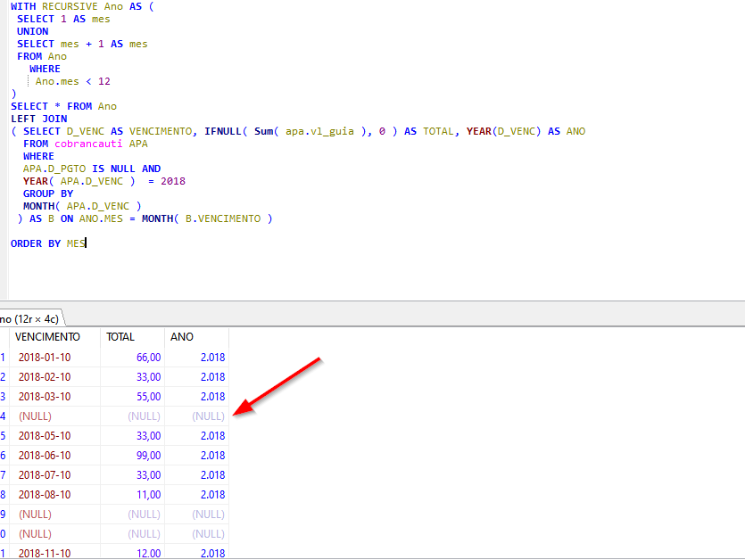The height and width of the screenshot is (560, 745).
Task: Click the 2018-06-10 date cell
Action: pos(45,456)
